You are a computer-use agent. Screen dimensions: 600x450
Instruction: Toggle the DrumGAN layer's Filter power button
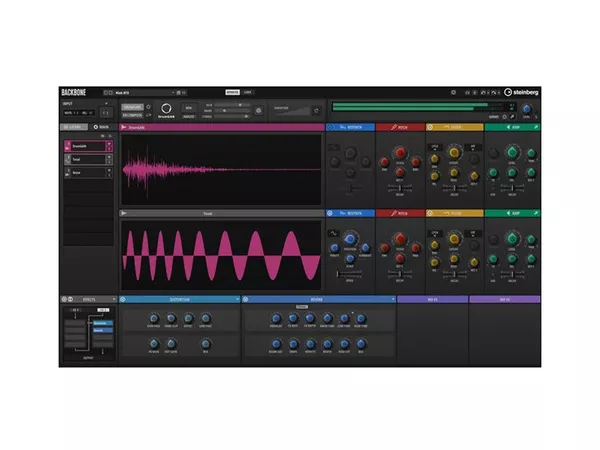(x=430, y=127)
